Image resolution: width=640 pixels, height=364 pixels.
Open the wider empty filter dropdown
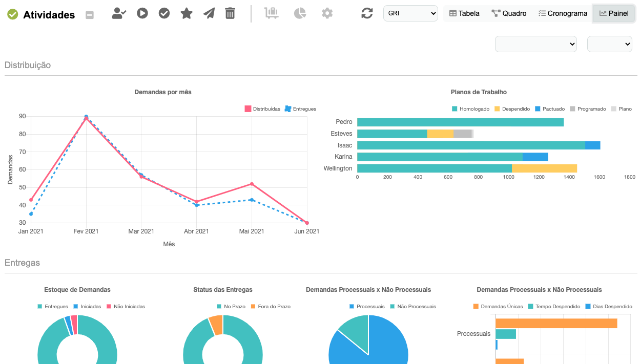tap(536, 44)
